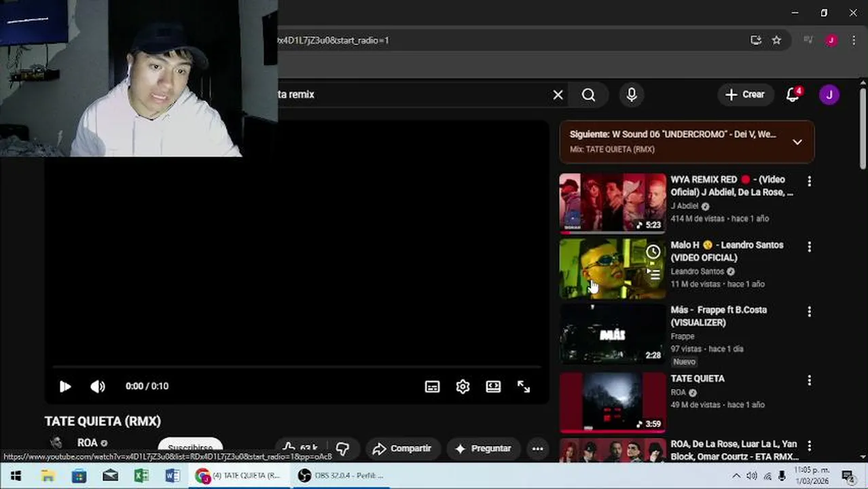868x489 pixels.
Task: Open File Explorer from taskbar
Action: pos(48,476)
